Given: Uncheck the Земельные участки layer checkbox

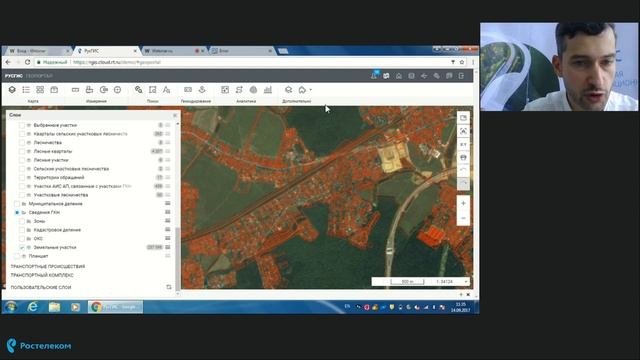Looking at the screenshot, I should coord(22,247).
